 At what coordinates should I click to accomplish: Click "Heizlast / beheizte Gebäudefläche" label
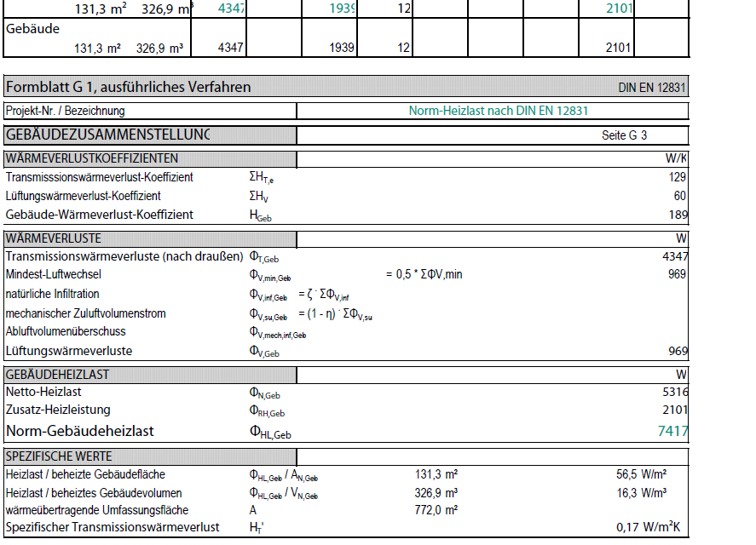85,474
